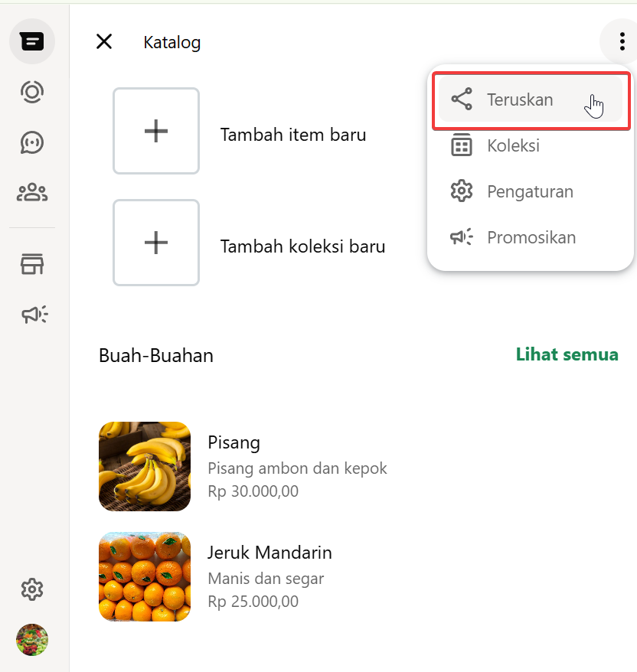Image resolution: width=637 pixels, height=672 pixels.
Task: Open the Pisang product title
Action: point(234,442)
